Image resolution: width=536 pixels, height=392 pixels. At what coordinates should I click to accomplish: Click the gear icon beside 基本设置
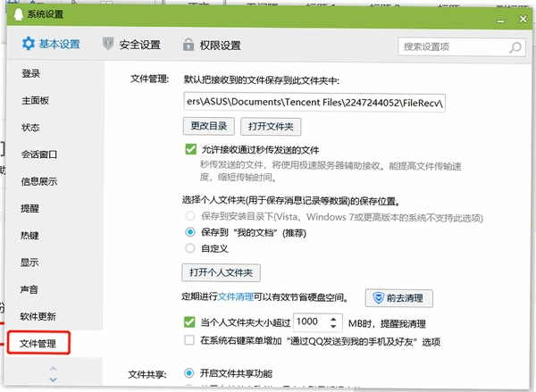coord(29,44)
